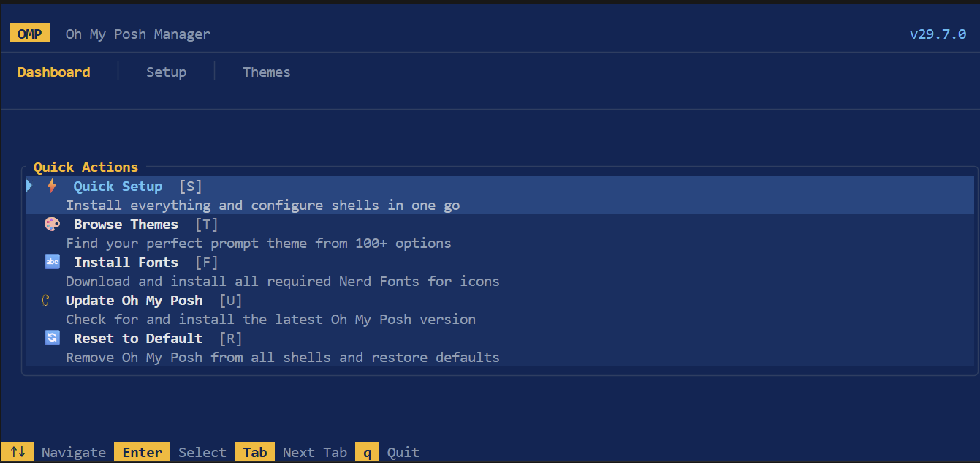The width and height of the screenshot is (980, 463).
Task: Click the reset arrows icon beside Reset to Default
Action: [51, 338]
